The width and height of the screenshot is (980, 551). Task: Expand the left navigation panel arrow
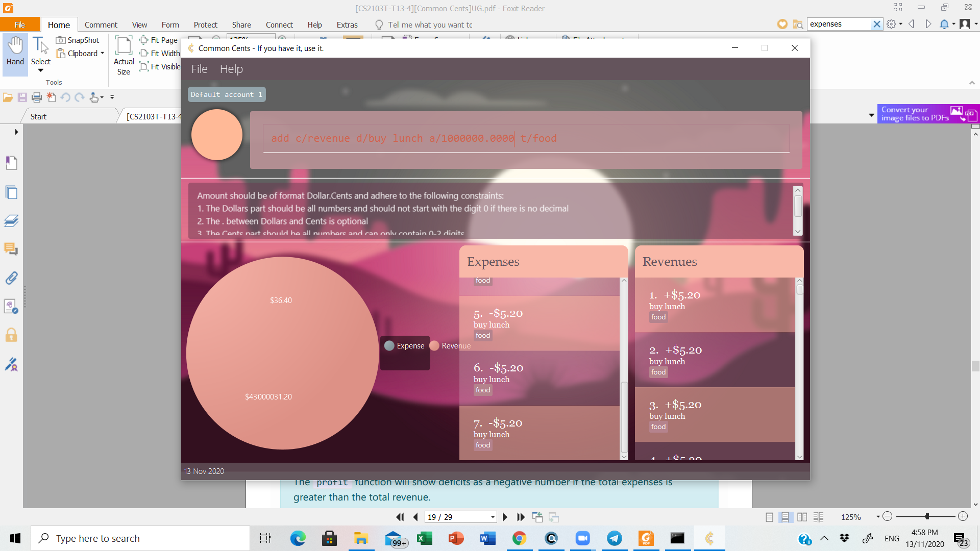pos(16,132)
